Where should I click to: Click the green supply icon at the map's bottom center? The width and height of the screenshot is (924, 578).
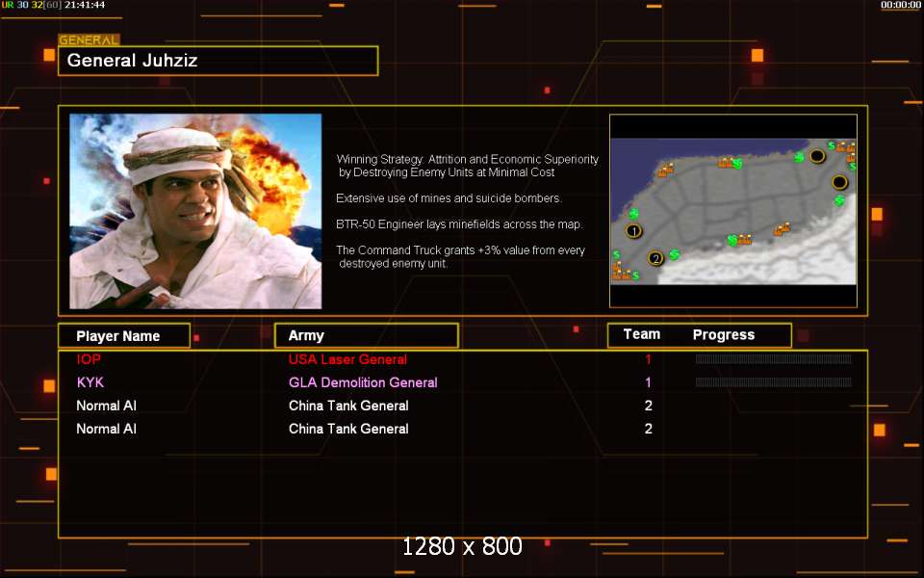(x=732, y=240)
